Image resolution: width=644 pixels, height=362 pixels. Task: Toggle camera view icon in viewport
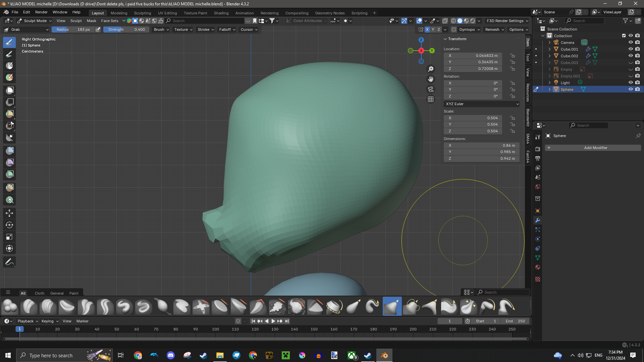(431, 89)
